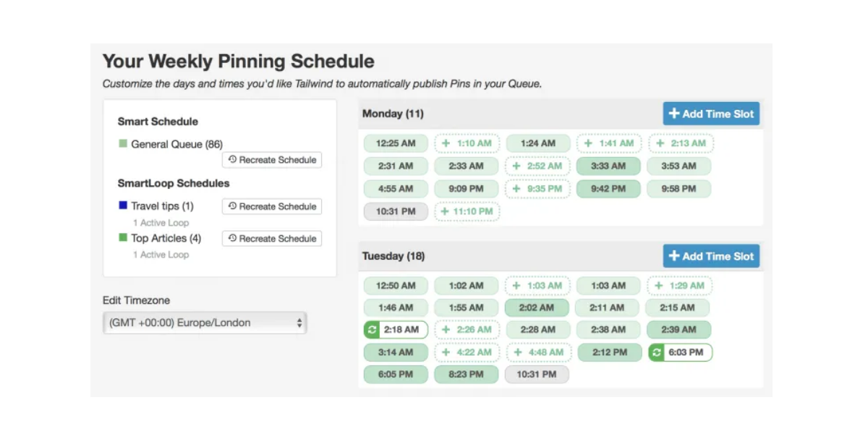
Task: Recreate the Travel tips schedule
Action: pos(272,206)
